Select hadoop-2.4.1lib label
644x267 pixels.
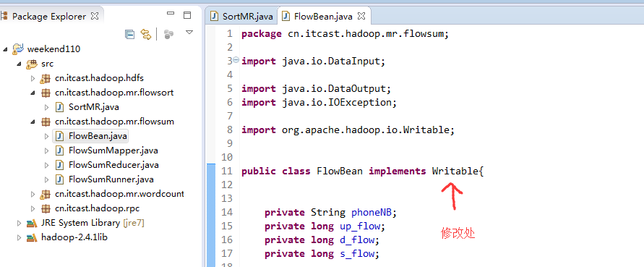click(74, 237)
